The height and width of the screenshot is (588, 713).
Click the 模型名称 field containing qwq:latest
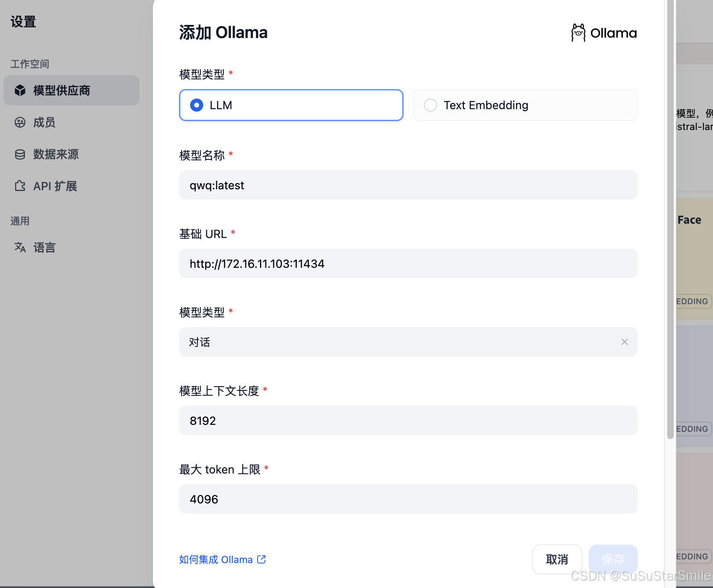(408, 185)
